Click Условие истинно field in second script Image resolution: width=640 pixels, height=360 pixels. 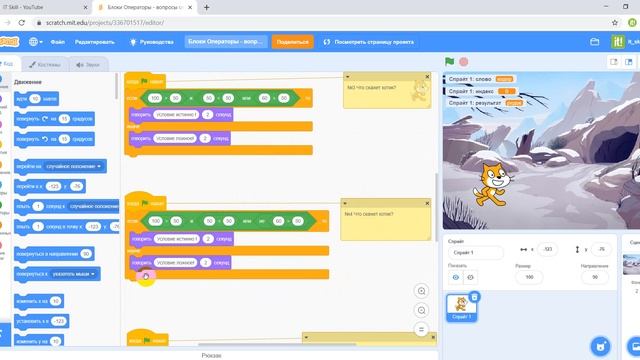point(176,239)
